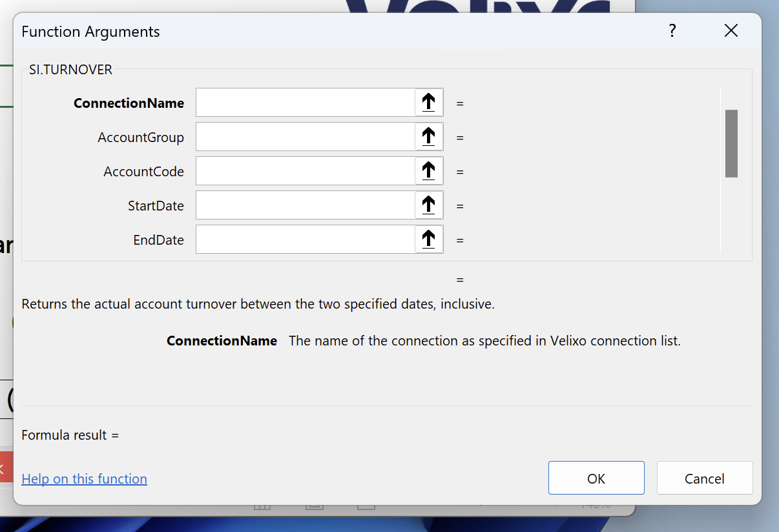Dismiss the dialog with Cancel button
Image resolution: width=779 pixels, height=532 pixels.
(705, 478)
